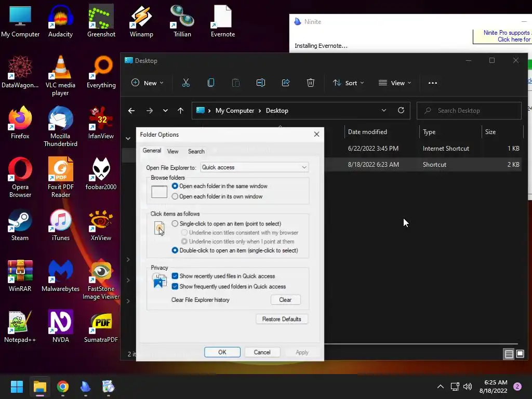Viewport: 532px width, 399px height.
Task: Select the foobar2000 desktop icon
Action: (x=101, y=174)
